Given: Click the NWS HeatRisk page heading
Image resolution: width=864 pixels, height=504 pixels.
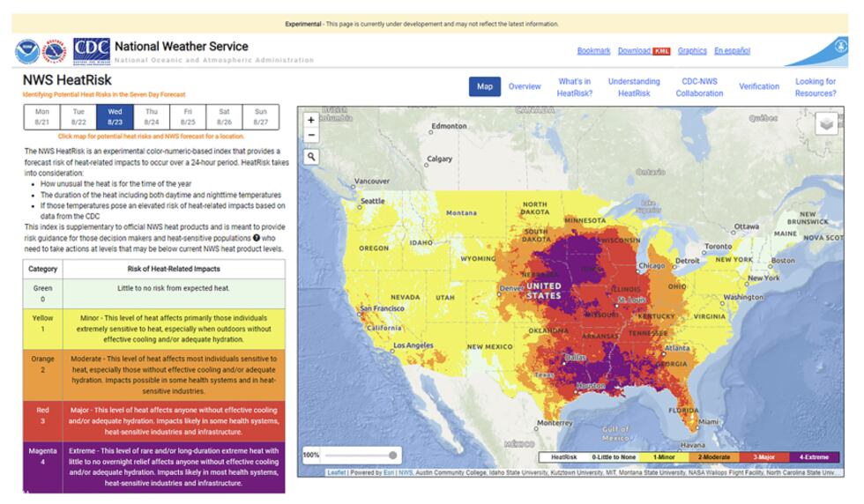Looking at the screenshot, I should point(67,80).
